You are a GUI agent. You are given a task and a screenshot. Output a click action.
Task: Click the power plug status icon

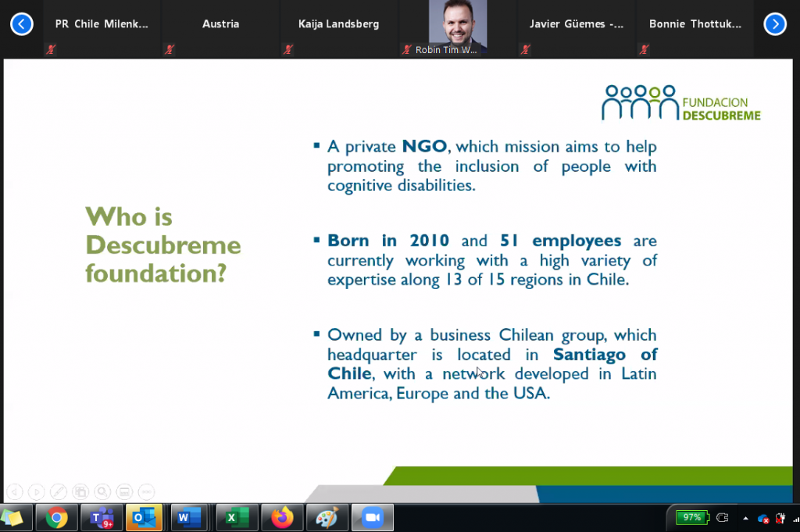click(723, 518)
